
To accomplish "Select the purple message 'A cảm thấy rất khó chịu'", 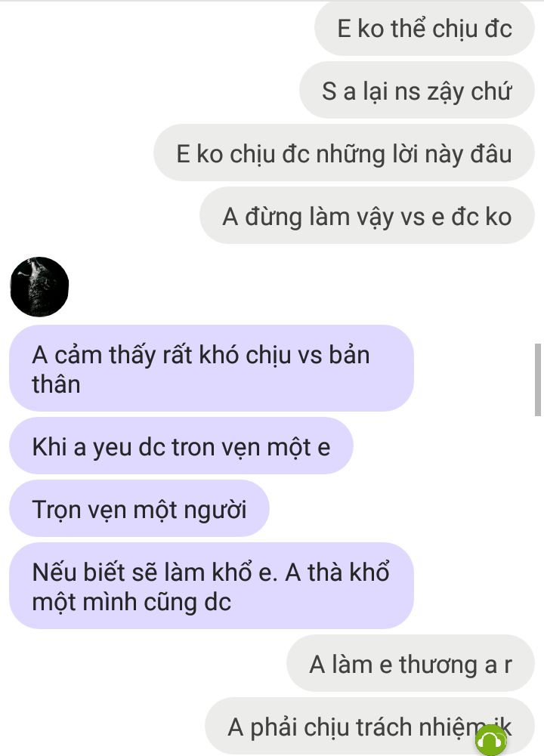I will [212, 369].
